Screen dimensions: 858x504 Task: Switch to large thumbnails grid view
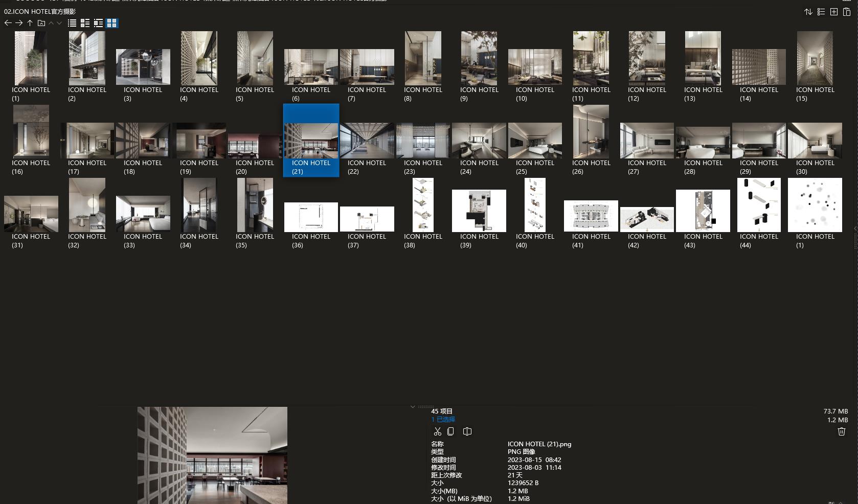tap(111, 23)
